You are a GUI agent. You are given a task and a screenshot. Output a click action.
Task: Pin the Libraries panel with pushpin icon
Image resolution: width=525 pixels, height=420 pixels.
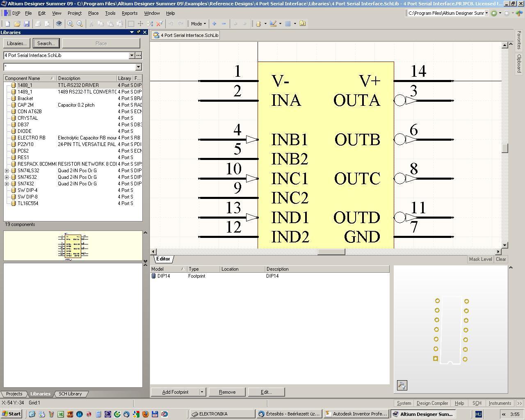tap(139, 32)
